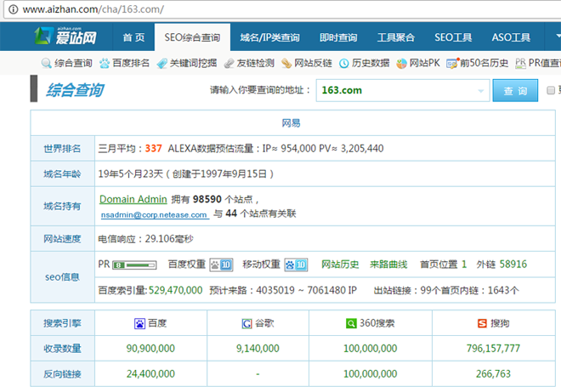Click the domain input field showing 163.com
The height and width of the screenshot is (392, 561).
pyautogui.click(x=403, y=91)
